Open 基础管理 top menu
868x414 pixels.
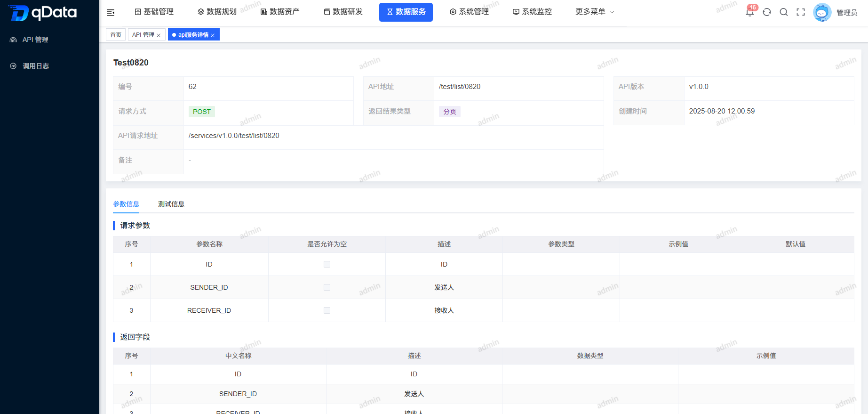click(154, 12)
